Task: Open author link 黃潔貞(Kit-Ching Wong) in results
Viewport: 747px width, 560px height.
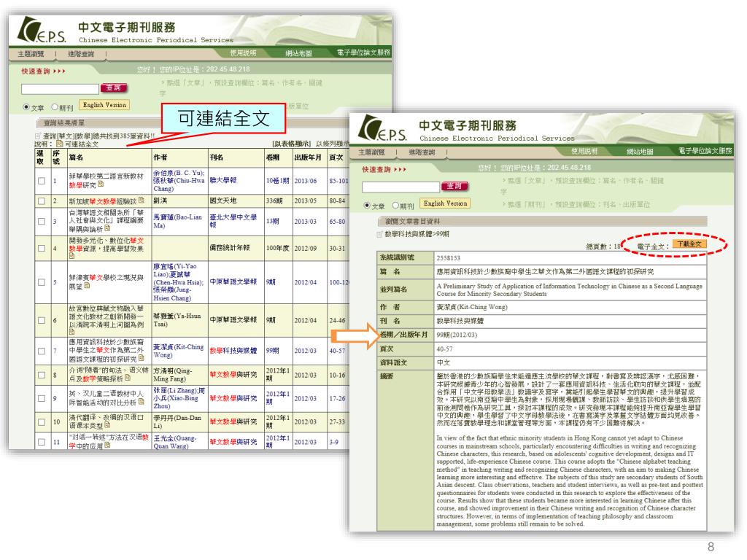Action: click(x=179, y=351)
